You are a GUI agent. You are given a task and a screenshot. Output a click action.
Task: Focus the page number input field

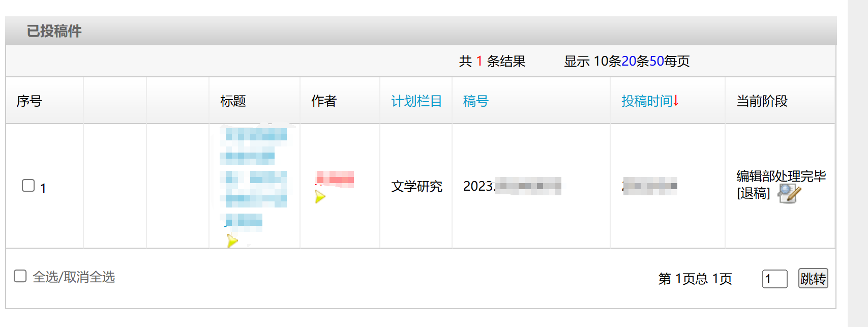[775, 279]
